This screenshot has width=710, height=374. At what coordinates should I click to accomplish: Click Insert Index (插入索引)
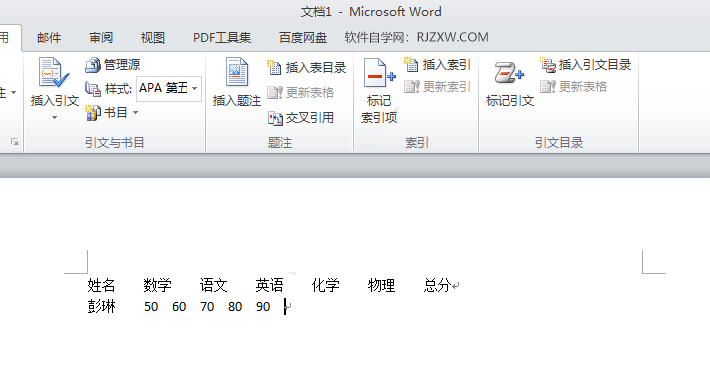[x=437, y=65]
